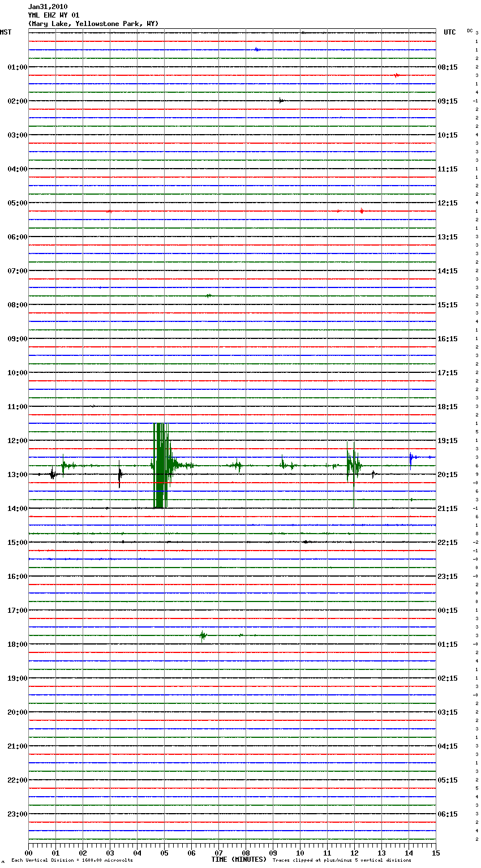Viewport: 481px width, 868px height.
Task: Click the UTC timezone header
Action: pyautogui.click(x=450, y=32)
